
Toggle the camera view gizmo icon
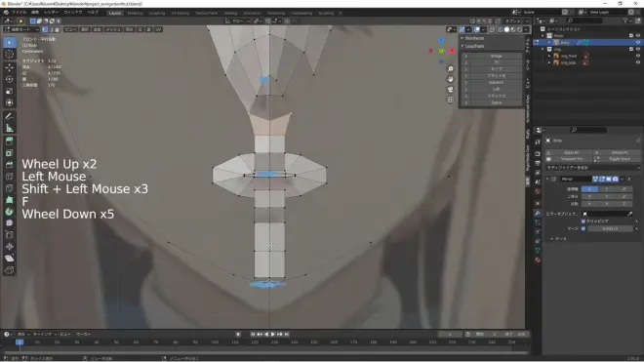pos(451,90)
